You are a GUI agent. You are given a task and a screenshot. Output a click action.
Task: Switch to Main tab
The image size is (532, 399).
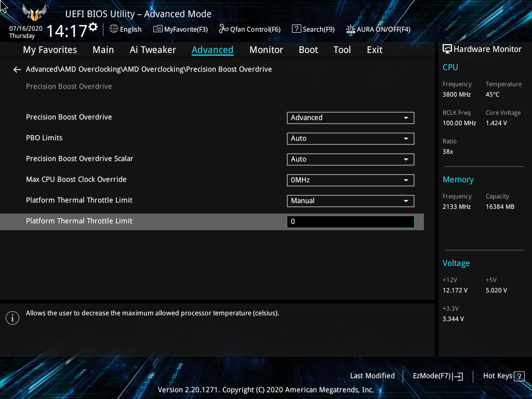click(x=103, y=50)
